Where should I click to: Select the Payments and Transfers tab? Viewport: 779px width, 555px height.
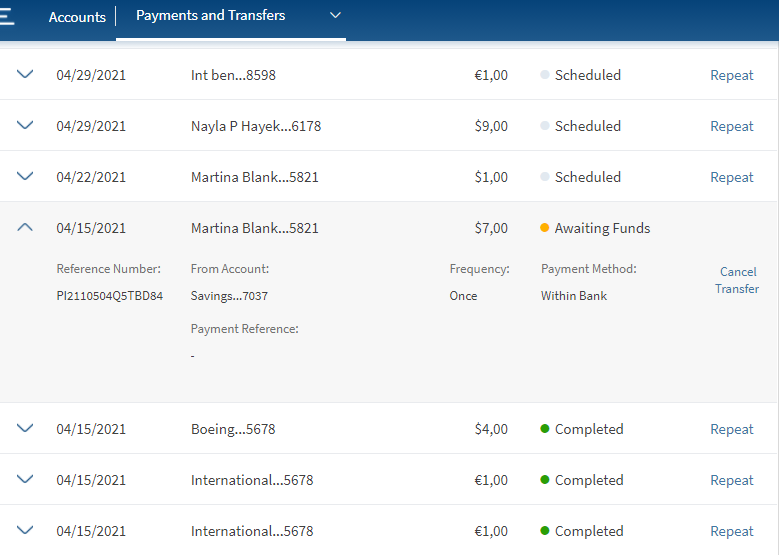click(210, 16)
